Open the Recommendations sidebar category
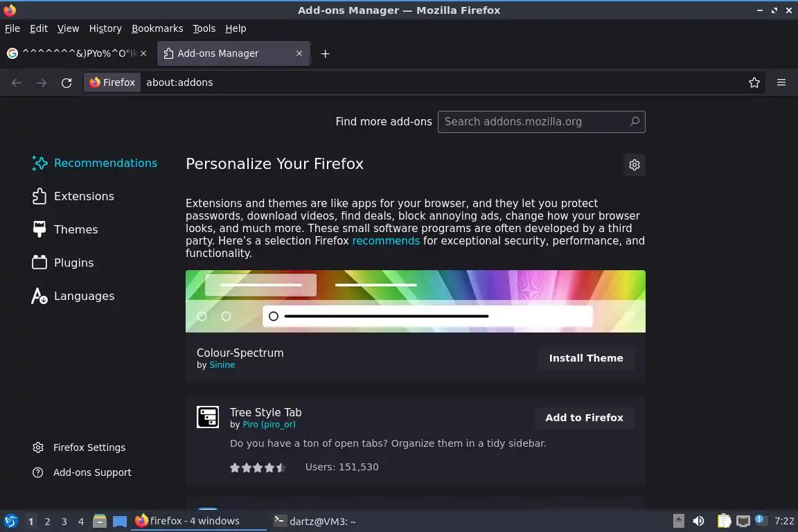798x532 pixels. [95, 163]
